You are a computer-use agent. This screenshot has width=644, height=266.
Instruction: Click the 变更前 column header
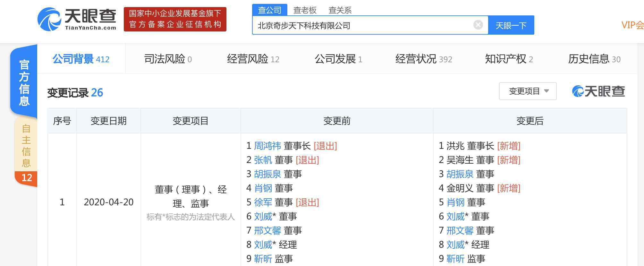(337, 121)
